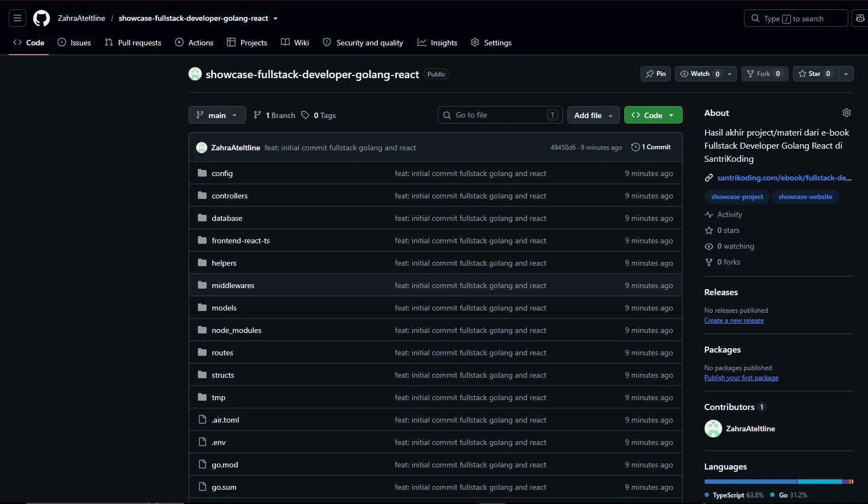Click the .env file icon
Screen dimensions: 868x504
click(202, 442)
